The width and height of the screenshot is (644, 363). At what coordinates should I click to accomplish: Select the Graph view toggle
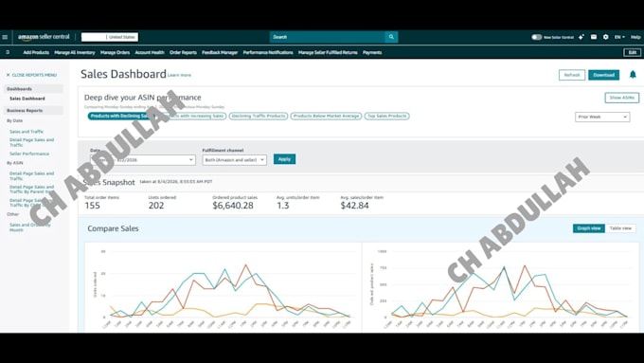pyautogui.click(x=588, y=228)
